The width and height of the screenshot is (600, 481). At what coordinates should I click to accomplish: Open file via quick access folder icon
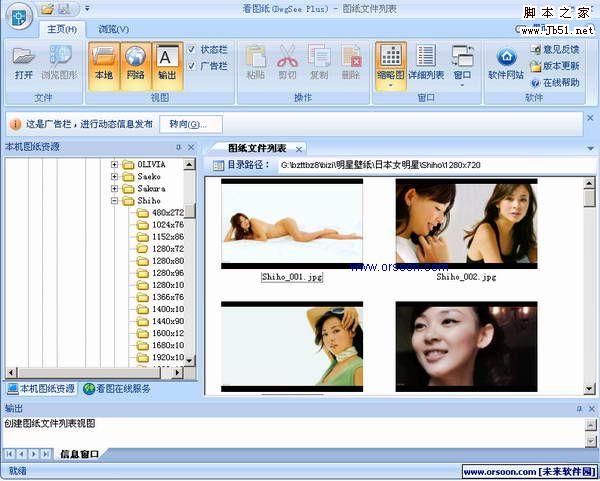tap(47, 8)
